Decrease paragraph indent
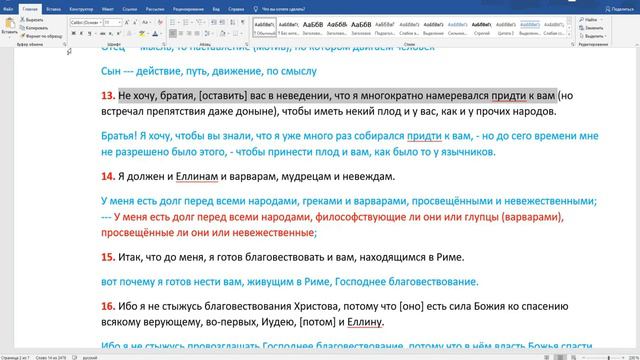Viewport: 640px width, 360px height. 214,22
